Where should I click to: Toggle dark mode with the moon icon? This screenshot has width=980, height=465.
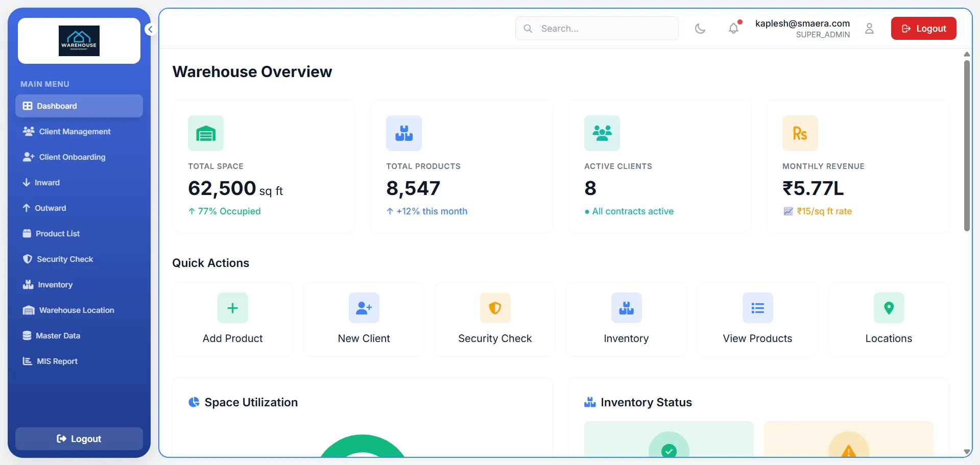(700, 29)
